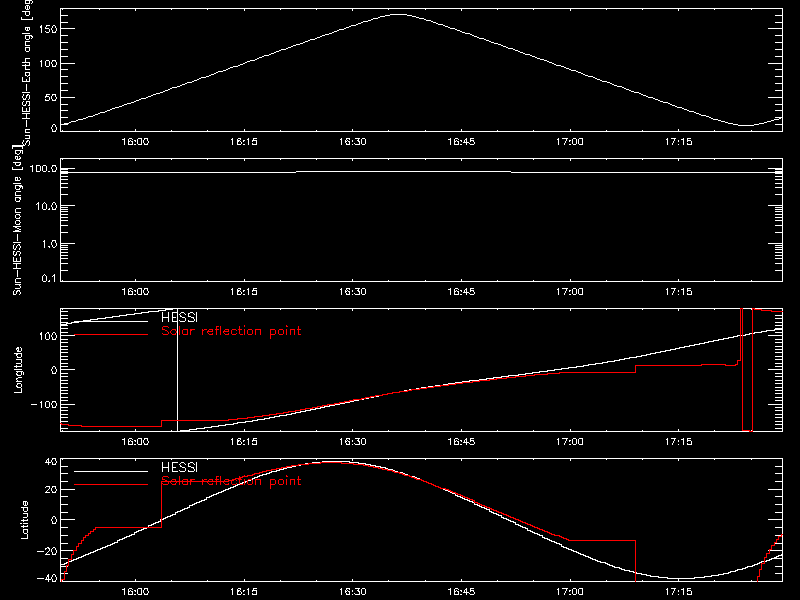Click 17:00 label under Earth angle plot
This screenshot has height=600, width=800.
tap(570, 142)
